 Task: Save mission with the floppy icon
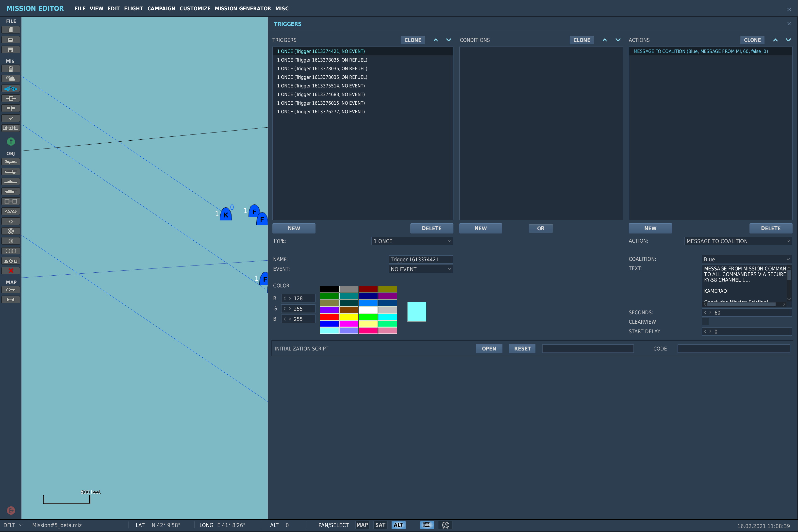point(11,50)
